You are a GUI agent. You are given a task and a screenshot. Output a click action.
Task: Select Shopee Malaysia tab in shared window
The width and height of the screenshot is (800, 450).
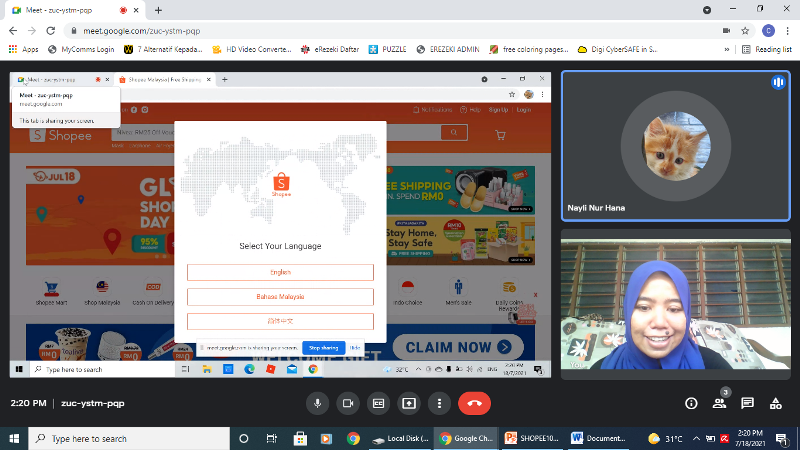164,80
